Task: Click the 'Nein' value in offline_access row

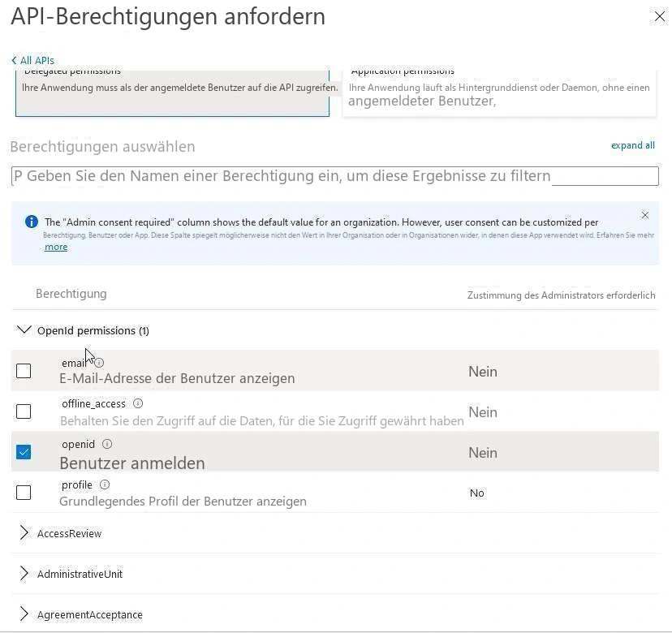Action: click(x=483, y=412)
